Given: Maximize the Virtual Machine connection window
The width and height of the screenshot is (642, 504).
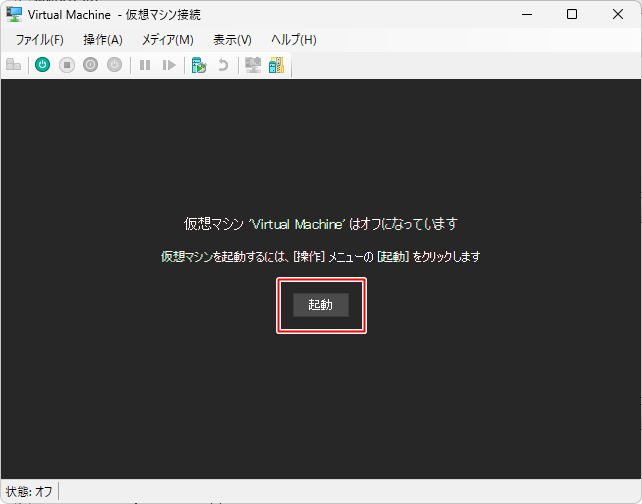Looking at the screenshot, I should pyautogui.click(x=572, y=14).
